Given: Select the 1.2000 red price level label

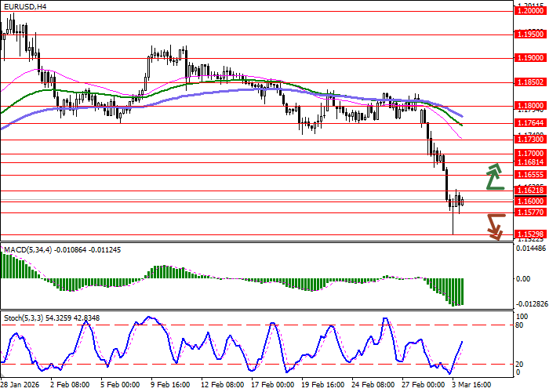Looking at the screenshot, I should coord(530,11).
